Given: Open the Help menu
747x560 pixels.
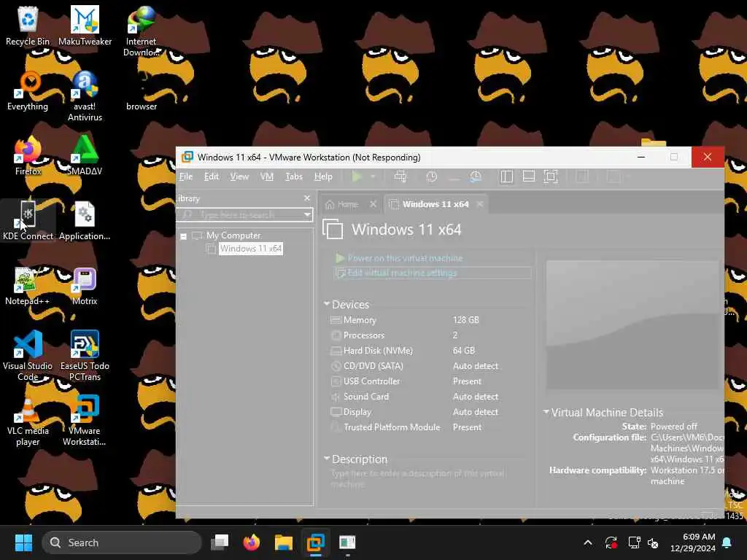Looking at the screenshot, I should point(323,176).
